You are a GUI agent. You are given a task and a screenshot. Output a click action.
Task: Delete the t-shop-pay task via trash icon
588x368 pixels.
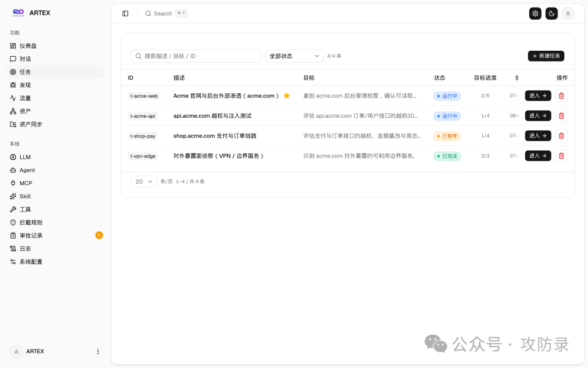pos(561,136)
